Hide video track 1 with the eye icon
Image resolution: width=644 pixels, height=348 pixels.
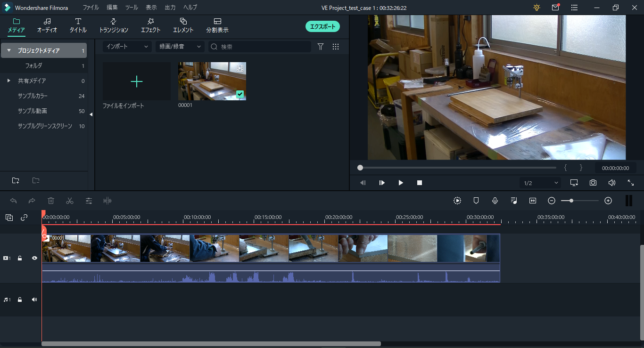pyautogui.click(x=34, y=258)
